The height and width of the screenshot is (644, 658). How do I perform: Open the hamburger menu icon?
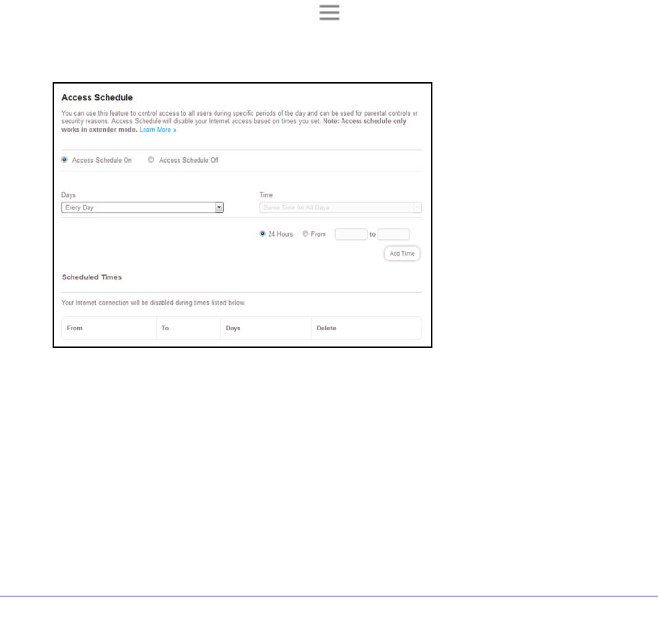pos(329,12)
